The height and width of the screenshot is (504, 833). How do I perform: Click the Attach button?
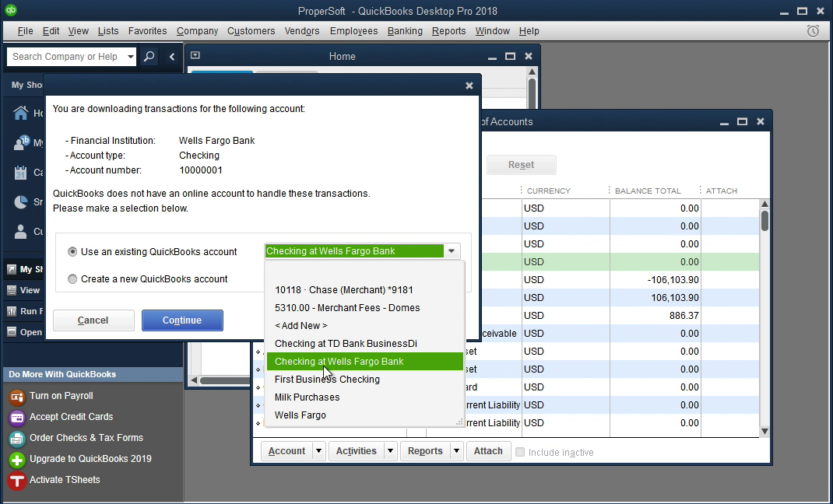tap(488, 451)
